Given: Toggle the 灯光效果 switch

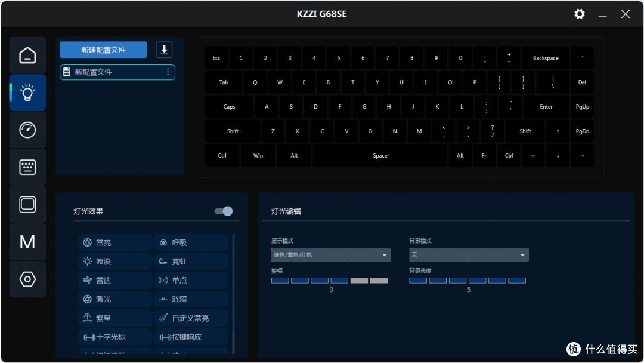Looking at the screenshot, I should [x=224, y=211].
